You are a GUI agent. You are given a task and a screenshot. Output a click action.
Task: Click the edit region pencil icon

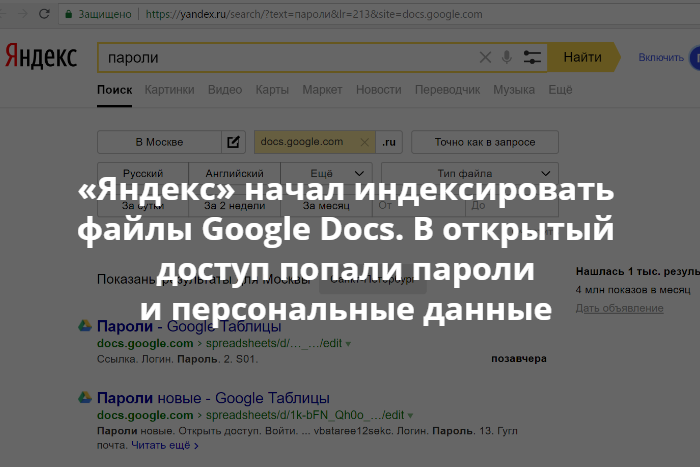point(233,142)
